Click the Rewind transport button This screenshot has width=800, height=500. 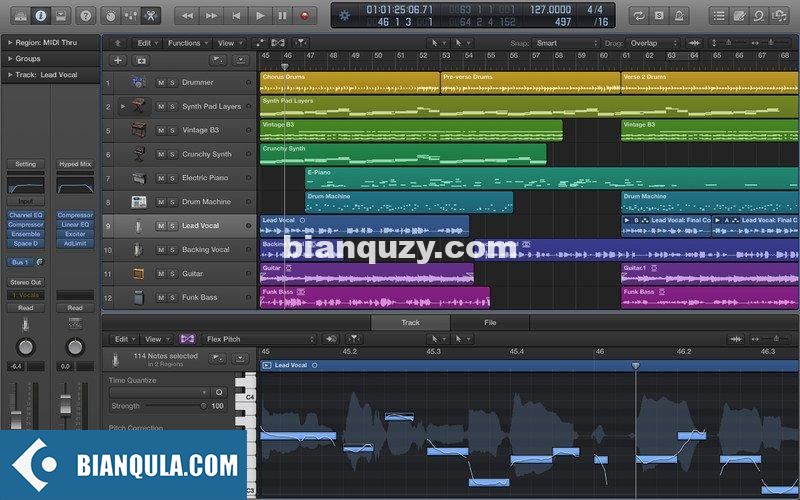[187, 16]
